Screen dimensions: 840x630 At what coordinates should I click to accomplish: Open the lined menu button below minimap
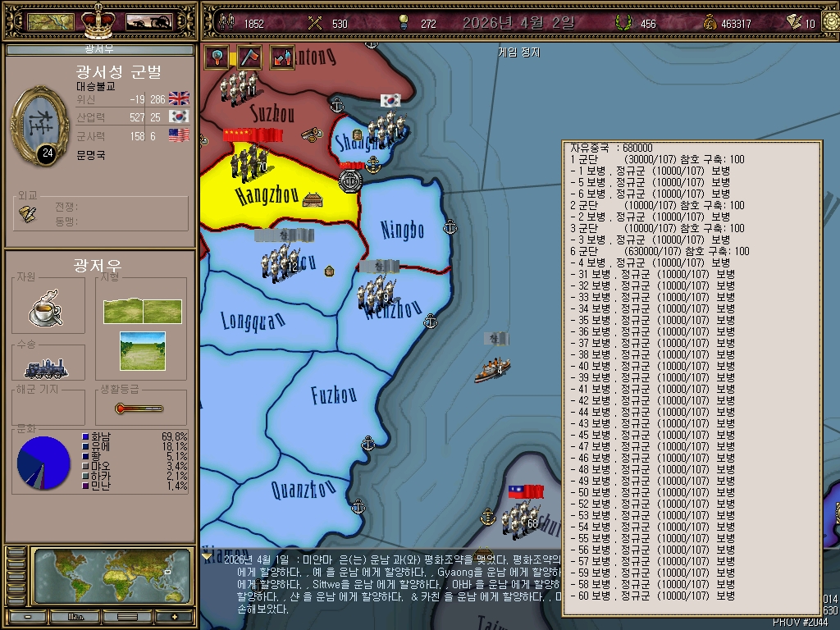(127, 617)
